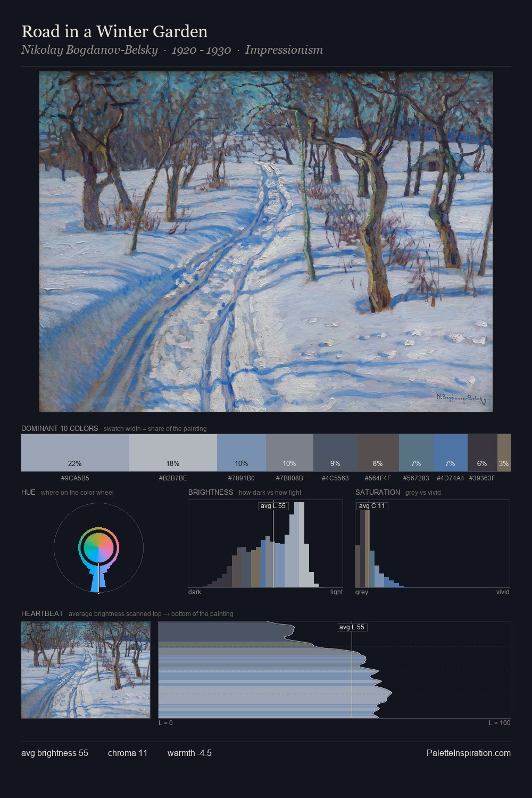Click the hex label #9CA5B5
532x798 pixels.
point(75,478)
